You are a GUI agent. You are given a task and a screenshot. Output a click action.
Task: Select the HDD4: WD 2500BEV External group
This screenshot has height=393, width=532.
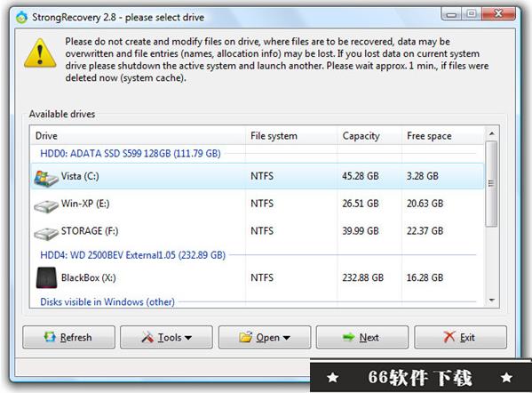click(x=132, y=255)
